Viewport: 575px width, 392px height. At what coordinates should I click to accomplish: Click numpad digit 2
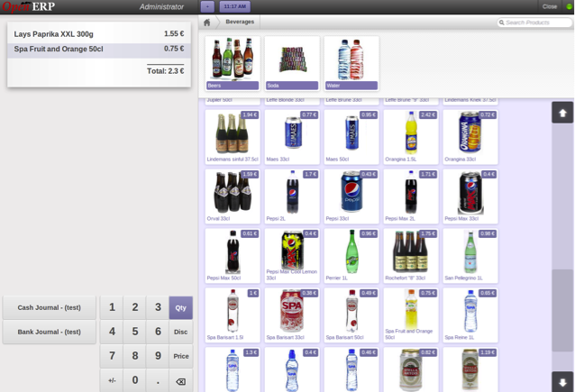pyautogui.click(x=135, y=307)
